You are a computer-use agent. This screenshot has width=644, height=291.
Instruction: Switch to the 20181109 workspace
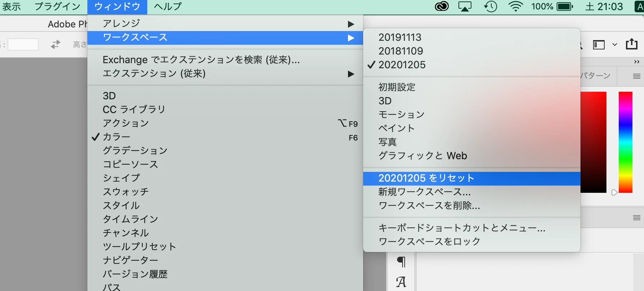point(472,51)
